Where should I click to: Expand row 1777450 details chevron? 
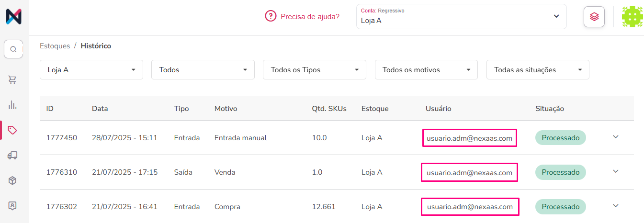click(616, 137)
